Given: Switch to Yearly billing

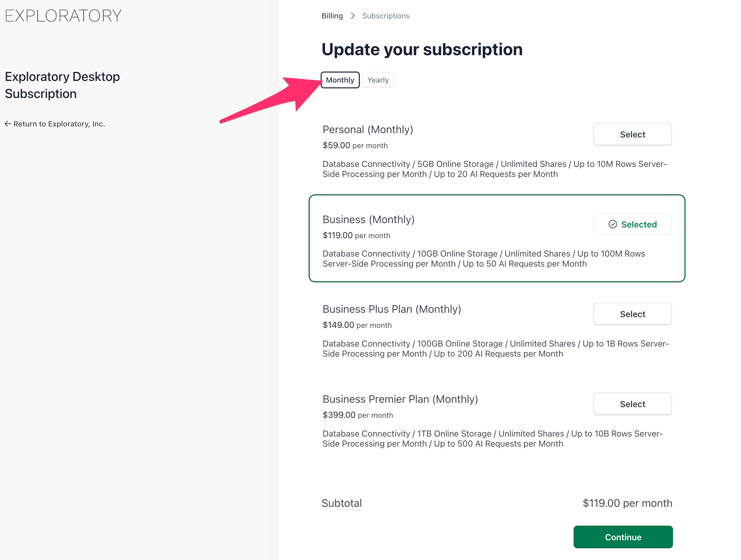Looking at the screenshot, I should point(378,80).
